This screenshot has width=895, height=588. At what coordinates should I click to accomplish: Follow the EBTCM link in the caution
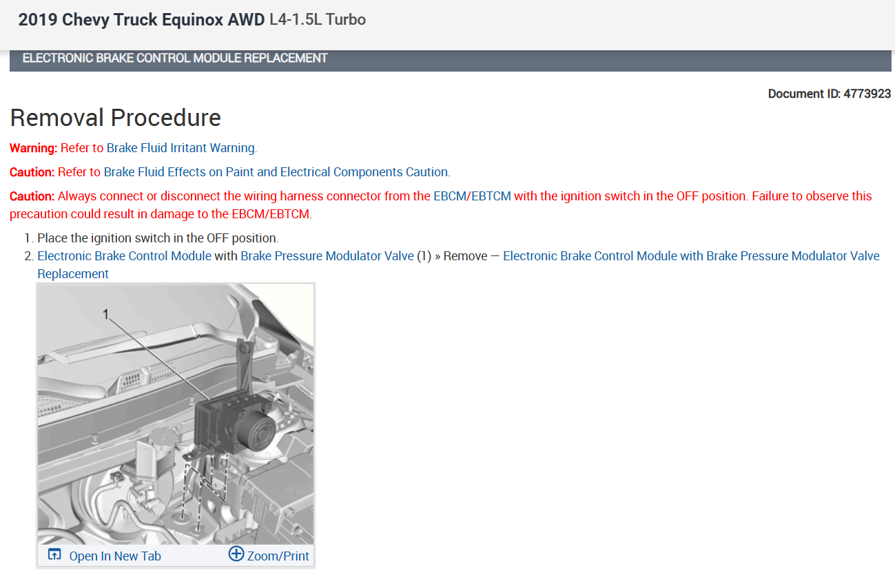pos(491,196)
